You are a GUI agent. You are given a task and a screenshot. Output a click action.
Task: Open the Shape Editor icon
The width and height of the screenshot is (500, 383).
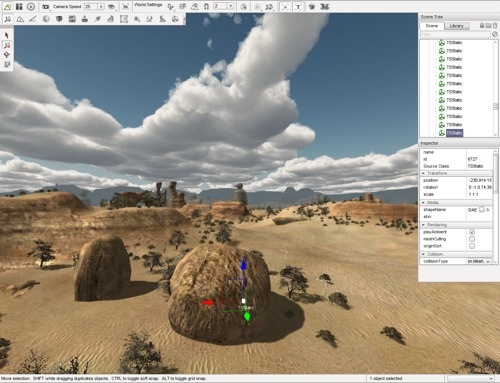175,19
